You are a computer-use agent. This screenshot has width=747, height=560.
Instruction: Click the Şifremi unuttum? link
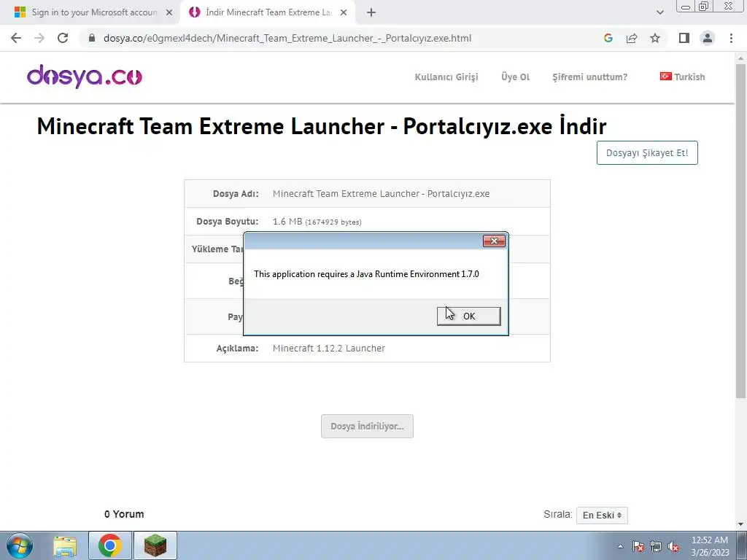(x=589, y=77)
